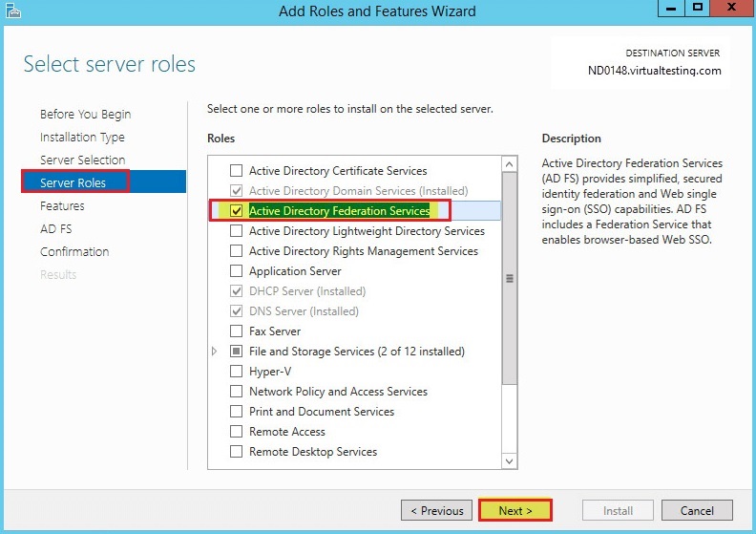756x534 pixels.
Task: Enable the Hyper-V role checkbox
Action: click(237, 372)
